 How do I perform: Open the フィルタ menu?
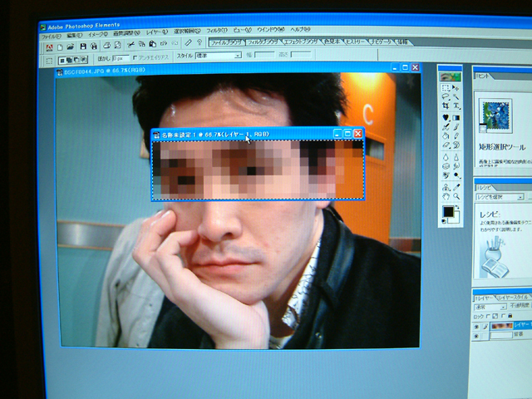(217, 31)
